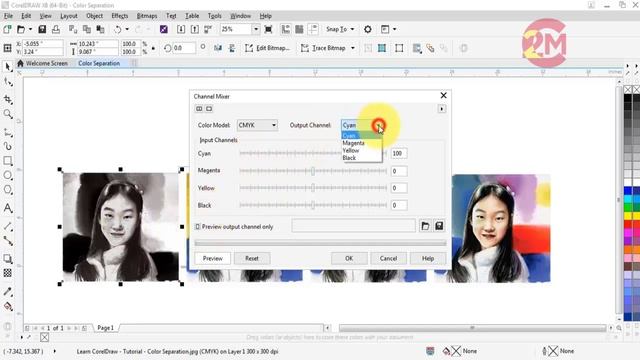Click the New document icon in toolbar
Screen dimensions: 640x360
click(7, 29)
